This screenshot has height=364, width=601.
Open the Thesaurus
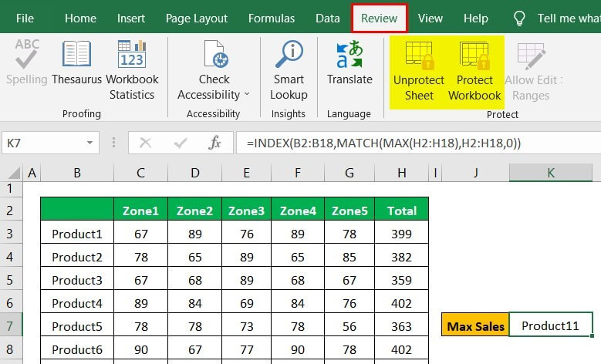coord(76,62)
